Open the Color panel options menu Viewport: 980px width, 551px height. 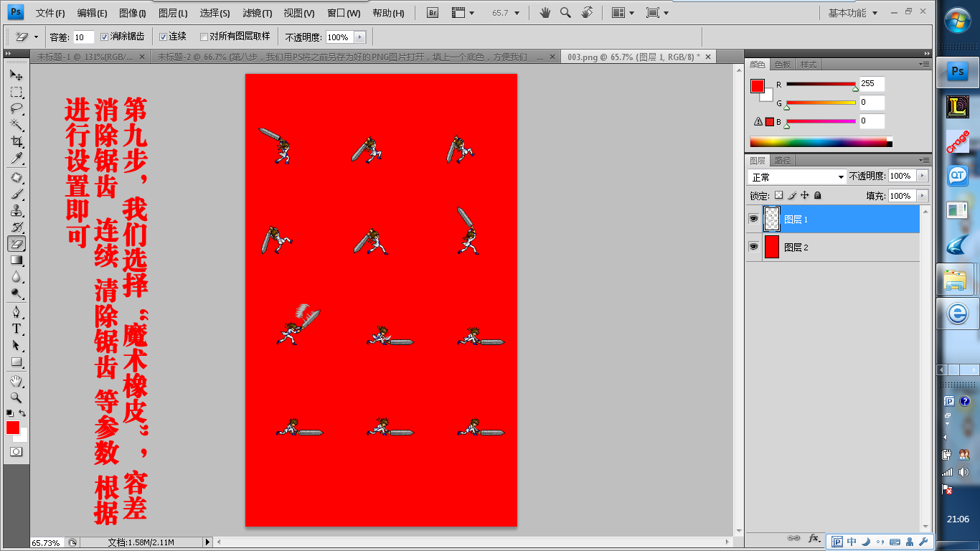pos(924,64)
